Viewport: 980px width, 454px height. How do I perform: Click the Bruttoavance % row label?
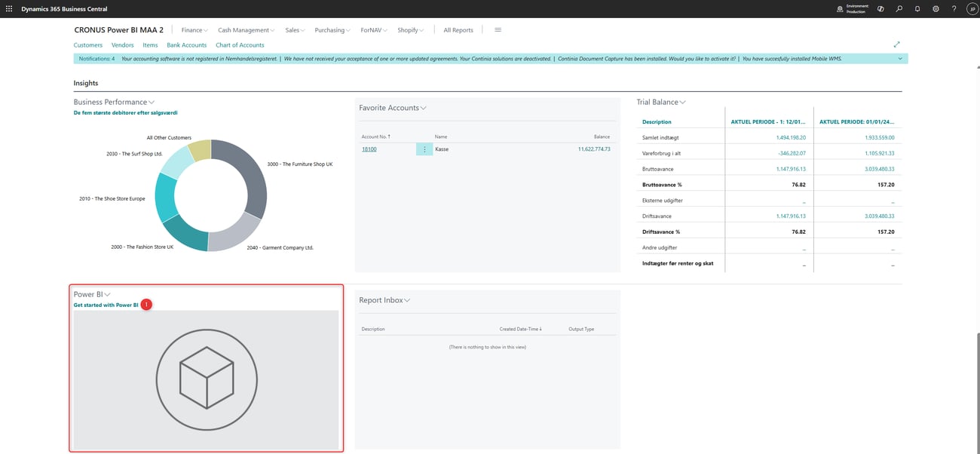661,185
